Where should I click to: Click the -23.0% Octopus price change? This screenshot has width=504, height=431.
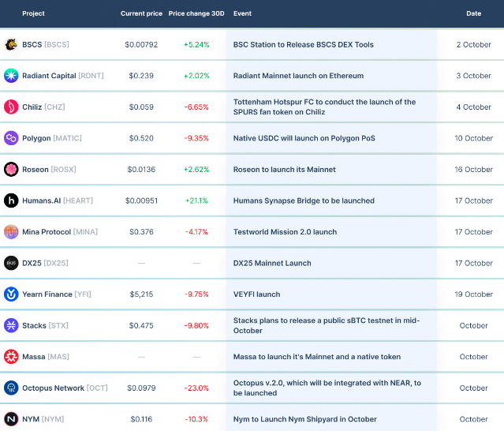pyautogui.click(x=196, y=388)
